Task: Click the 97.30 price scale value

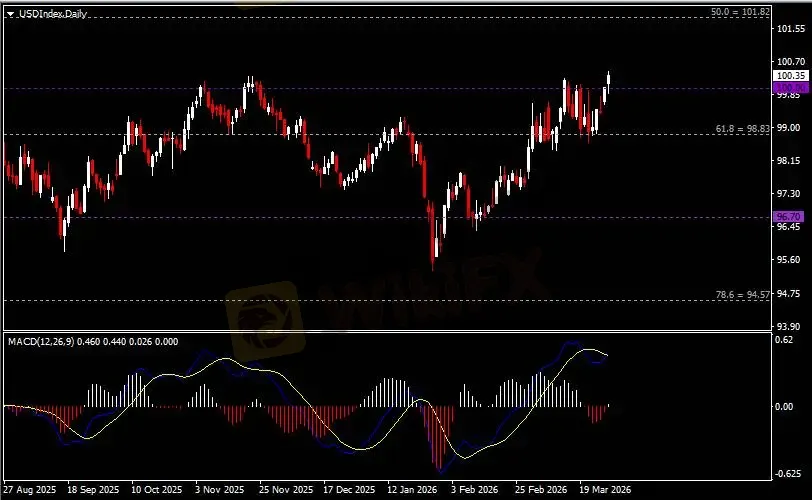Action: 789,194
